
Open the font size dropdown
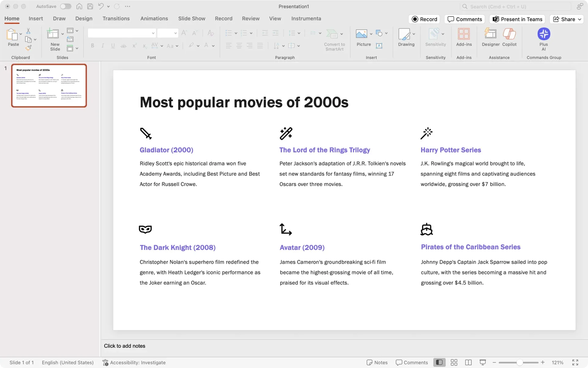point(175,33)
